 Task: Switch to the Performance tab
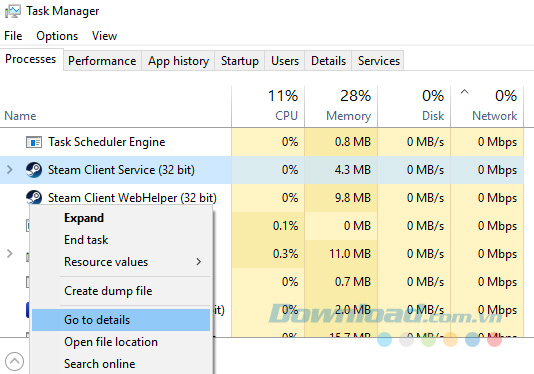(x=102, y=61)
